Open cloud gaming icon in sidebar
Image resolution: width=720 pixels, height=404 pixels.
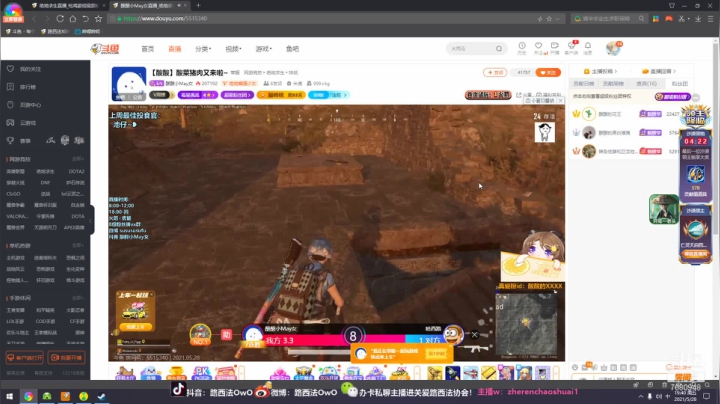click(x=10, y=123)
